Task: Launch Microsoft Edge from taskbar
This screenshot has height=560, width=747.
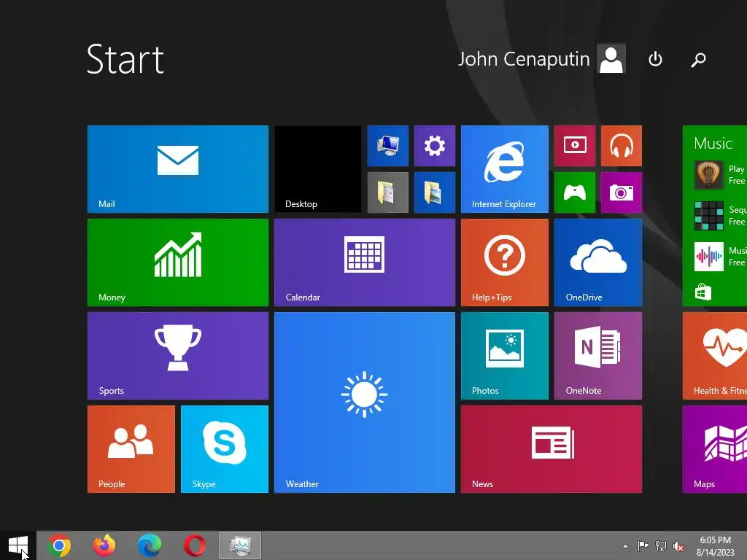Action: click(x=150, y=545)
